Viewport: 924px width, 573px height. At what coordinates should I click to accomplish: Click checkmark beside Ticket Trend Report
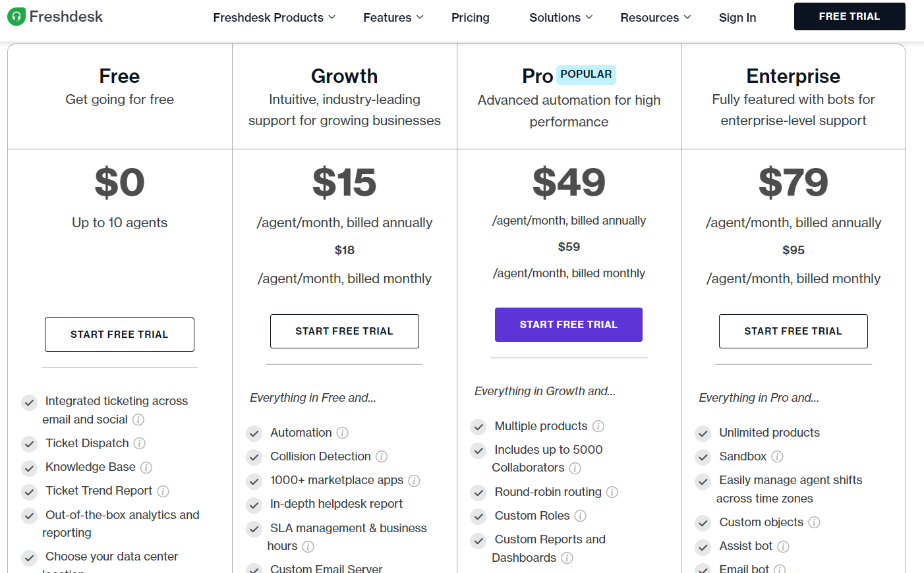(29, 492)
